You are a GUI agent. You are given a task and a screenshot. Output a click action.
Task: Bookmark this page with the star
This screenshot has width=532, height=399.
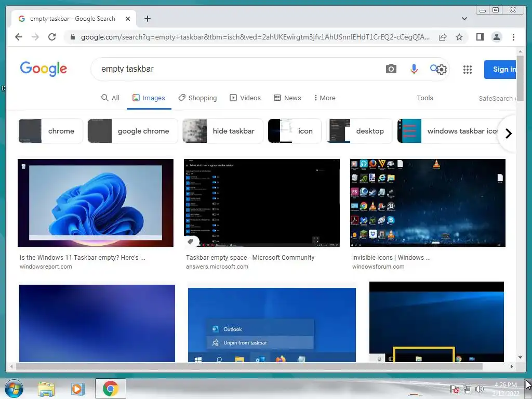click(459, 37)
